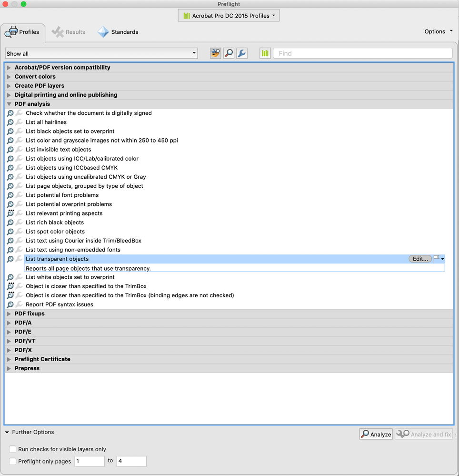459x476 pixels.
Task: Click dotted magnifier icon for Object closer to TrimBox
Action: (10, 286)
